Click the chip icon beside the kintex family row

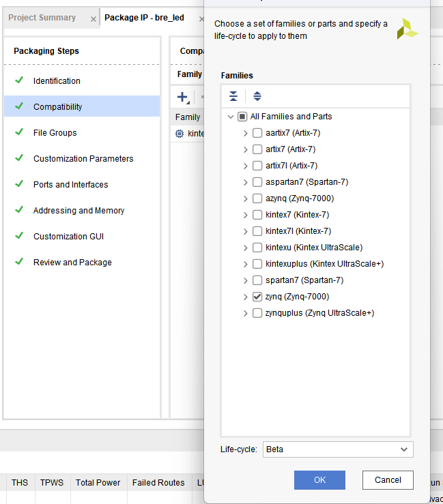pyautogui.click(x=180, y=134)
